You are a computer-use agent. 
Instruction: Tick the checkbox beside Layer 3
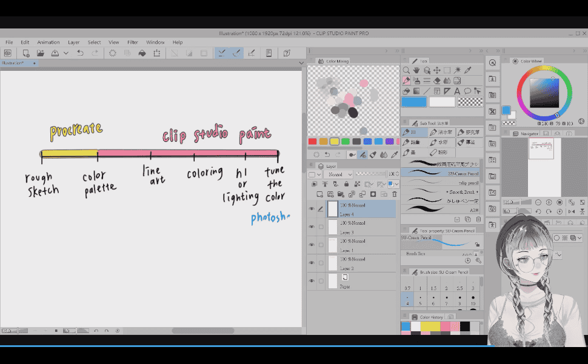click(x=321, y=227)
